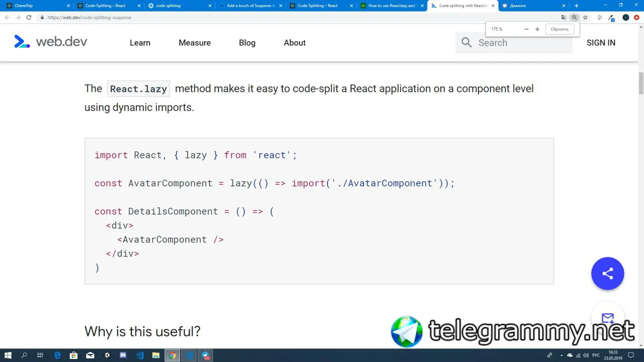Bookmark this page with the star icon

click(585, 18)
